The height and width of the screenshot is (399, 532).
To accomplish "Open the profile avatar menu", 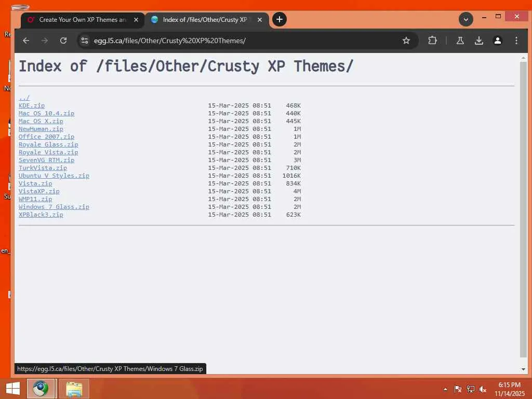I will coord(497,41).
